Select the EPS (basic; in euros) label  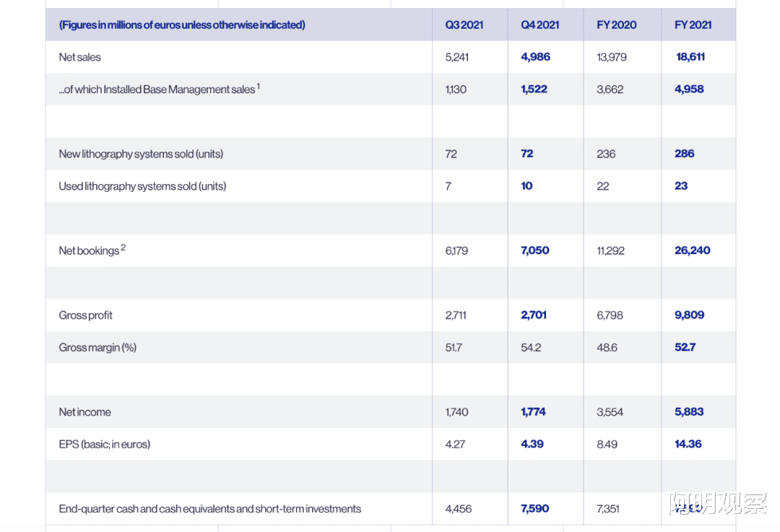(x=105, y=444)
